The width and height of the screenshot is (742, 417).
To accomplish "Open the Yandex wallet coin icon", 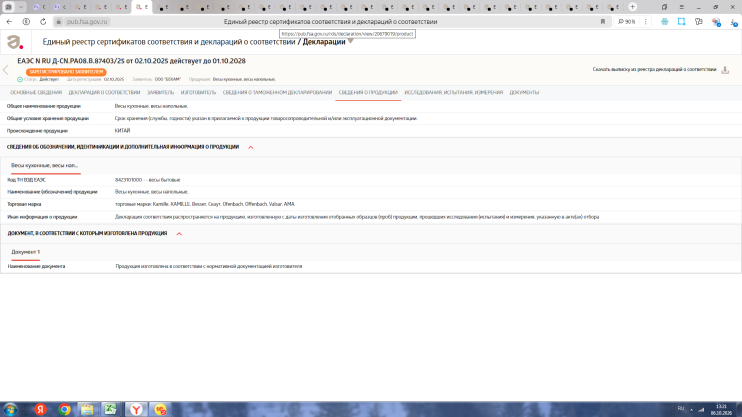I will click(x=26, y=22).
